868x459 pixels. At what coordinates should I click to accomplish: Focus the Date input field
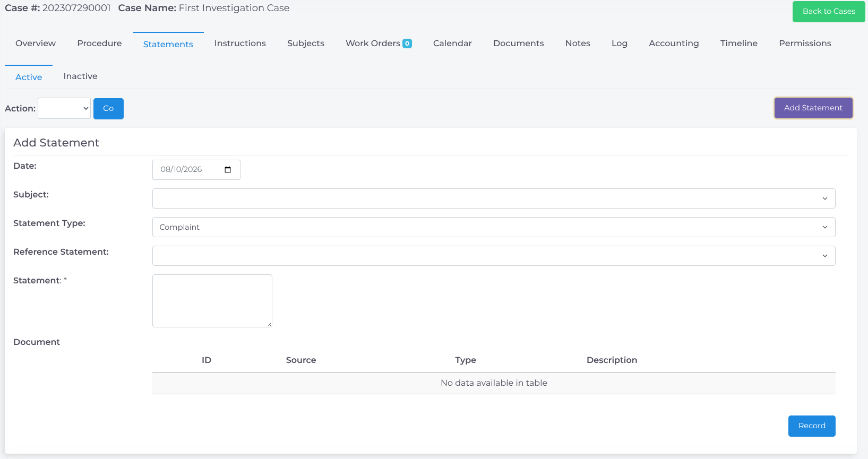[196, 170]
